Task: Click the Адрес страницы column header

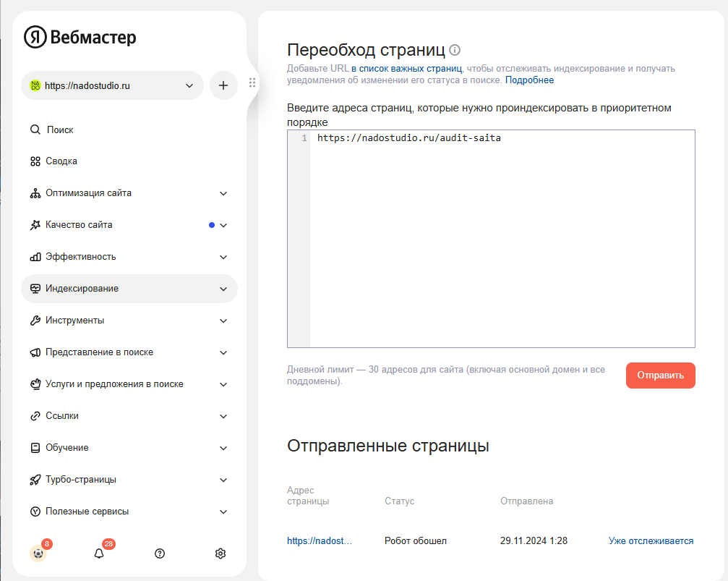Action: pyautogui.click(x=308, y=496)
